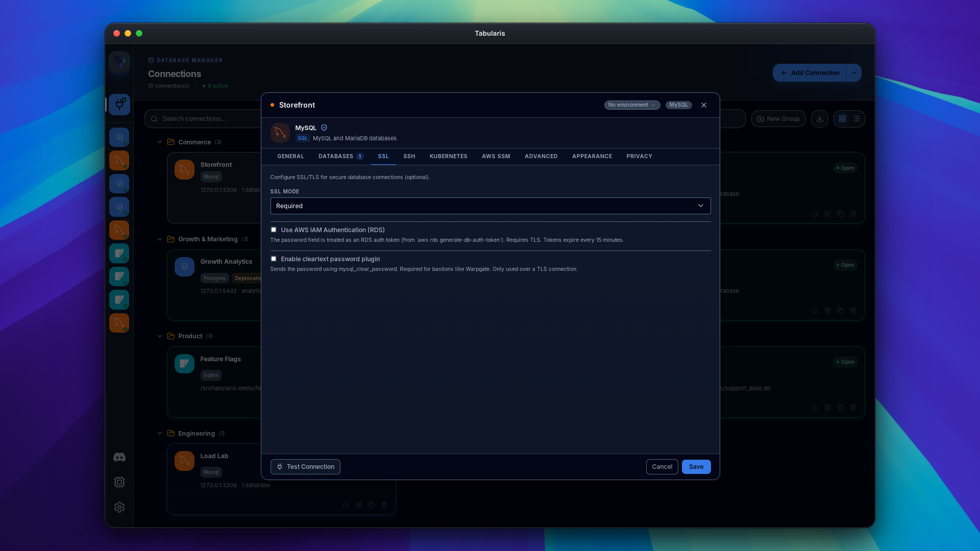Collapse the Growth & Marketing group
This screenshot has height=551, width=980.
[x=160, y=239]
